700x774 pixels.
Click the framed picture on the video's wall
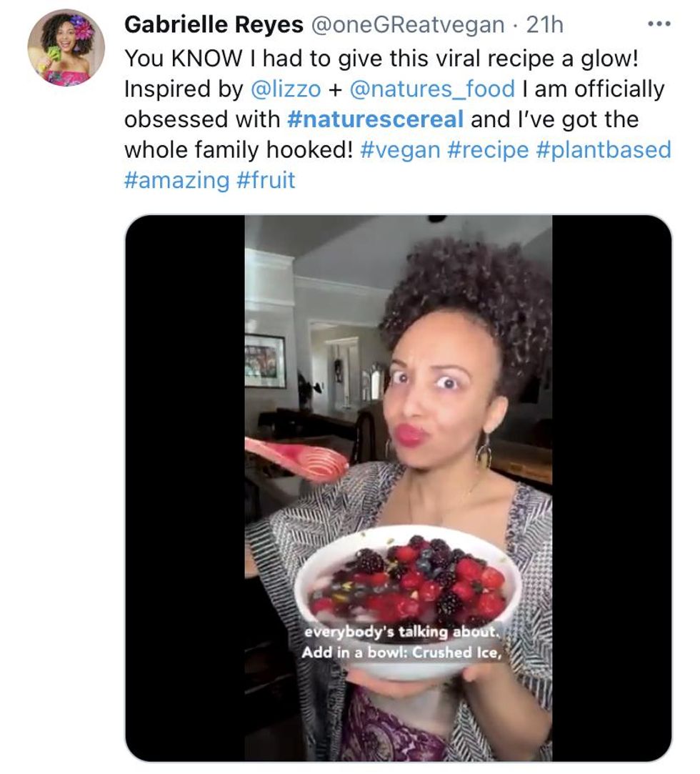(x=264, y=361)
